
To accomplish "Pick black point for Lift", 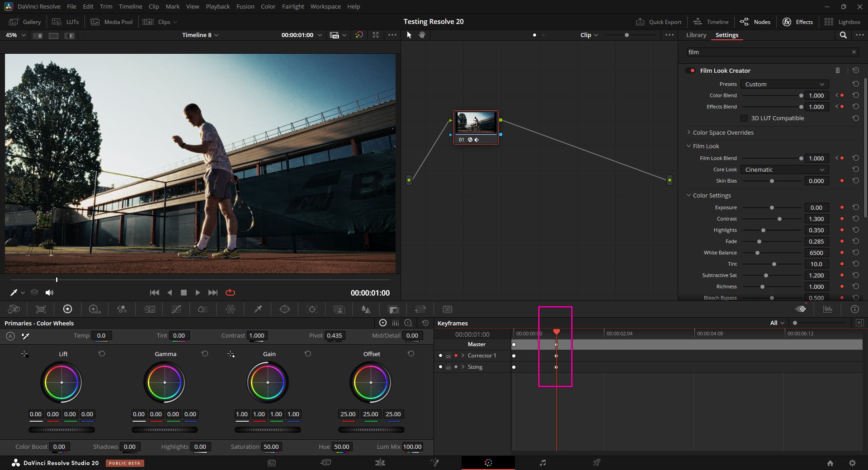I will tap(24, 354).
